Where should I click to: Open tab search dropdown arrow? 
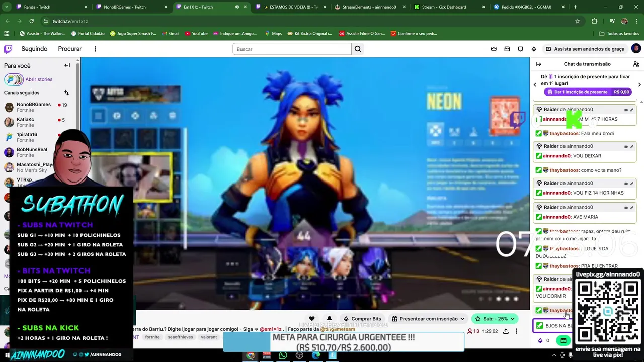coord(7,7)
